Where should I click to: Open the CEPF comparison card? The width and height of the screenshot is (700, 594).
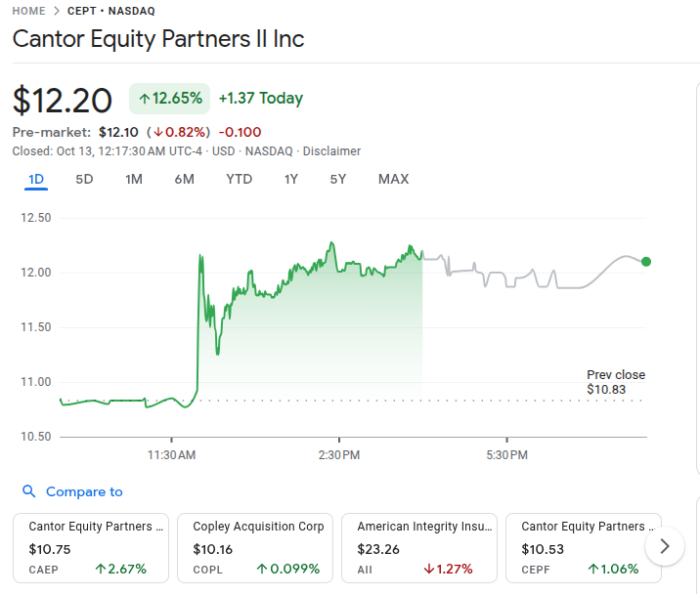click(582, 548)
